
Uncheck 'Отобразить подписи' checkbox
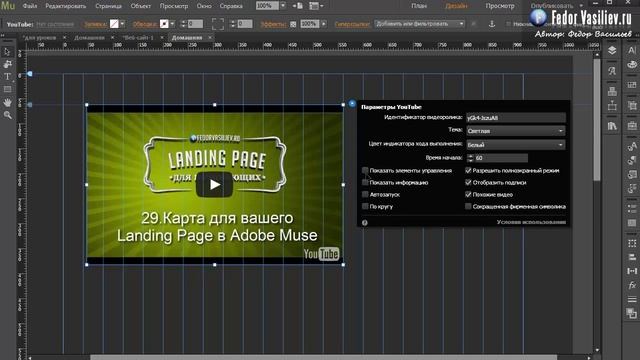(468, 182)
